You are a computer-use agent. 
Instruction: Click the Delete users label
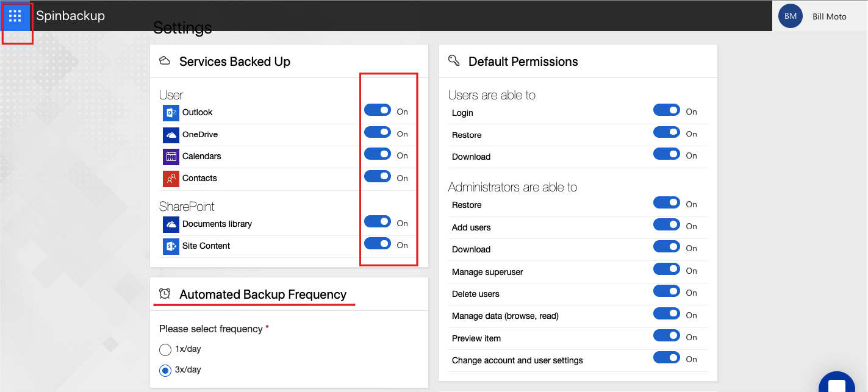click(x=476, y=294)
